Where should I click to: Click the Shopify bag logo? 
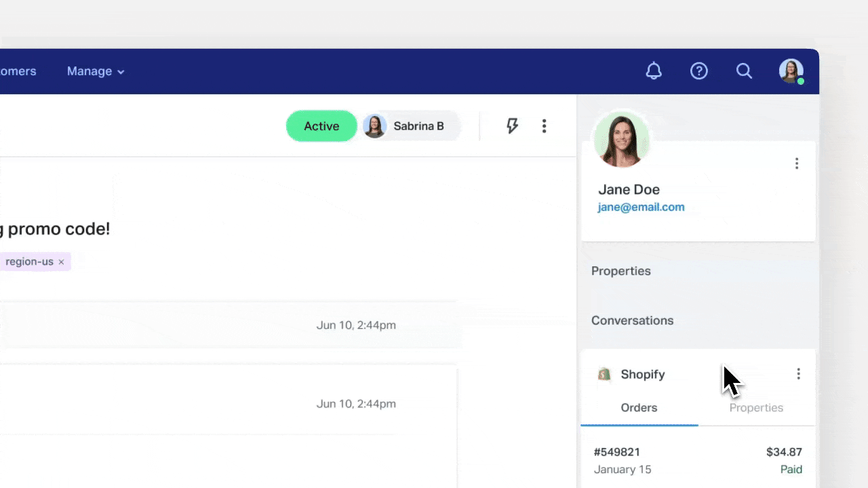click(604, 374)
